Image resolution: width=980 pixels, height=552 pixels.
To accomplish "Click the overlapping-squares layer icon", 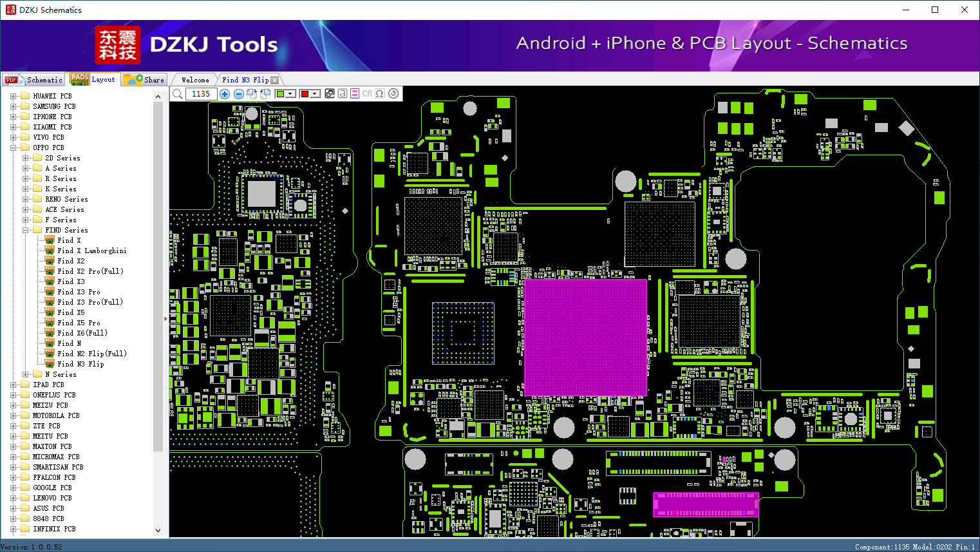I will (x=330, y=93).
